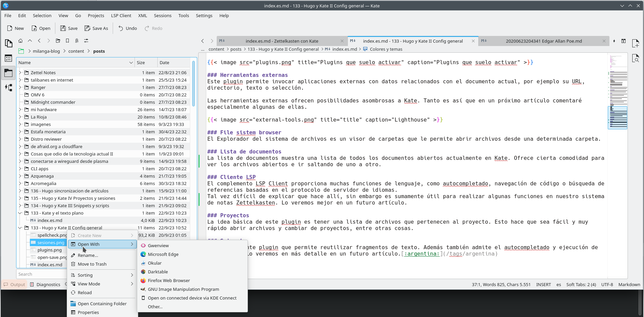This screenshot has height=317, width=644.
Task: Toggle the Diagnostics panel
Action: coord(45,284)
